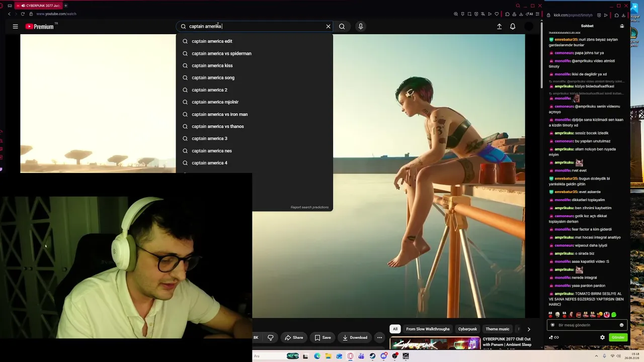644x362 pixels.
Task: Open the browser extensions puzzle icon
Action: click(x=507, y=14)
